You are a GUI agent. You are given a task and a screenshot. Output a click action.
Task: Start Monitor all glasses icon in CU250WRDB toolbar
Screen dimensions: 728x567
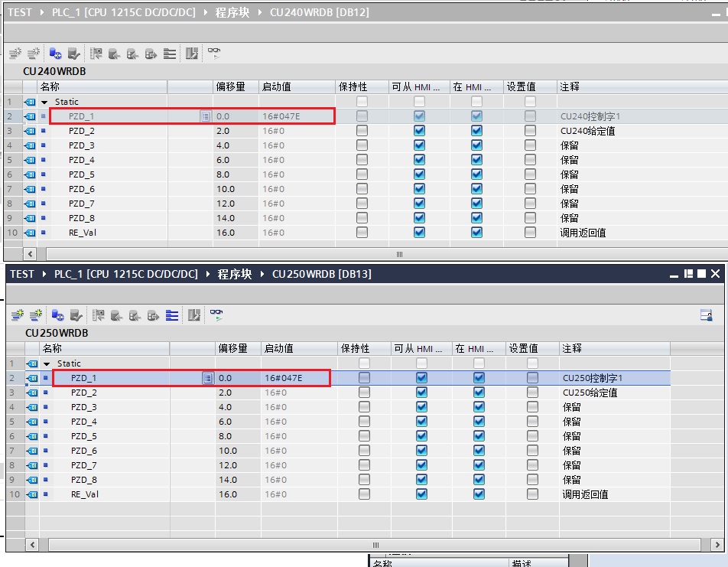(216, 314)
